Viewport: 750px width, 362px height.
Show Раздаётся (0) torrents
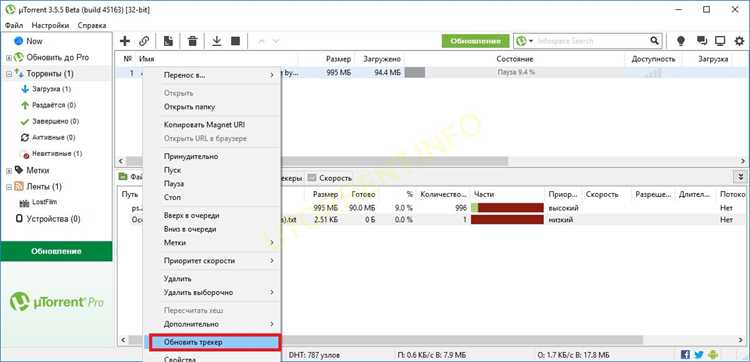(x=54, y=105)
